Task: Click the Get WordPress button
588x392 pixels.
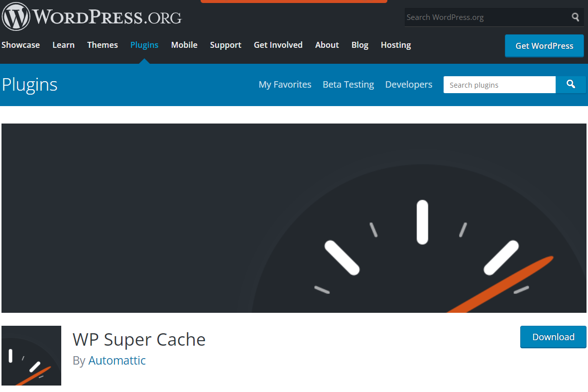Action: (544, 46)
